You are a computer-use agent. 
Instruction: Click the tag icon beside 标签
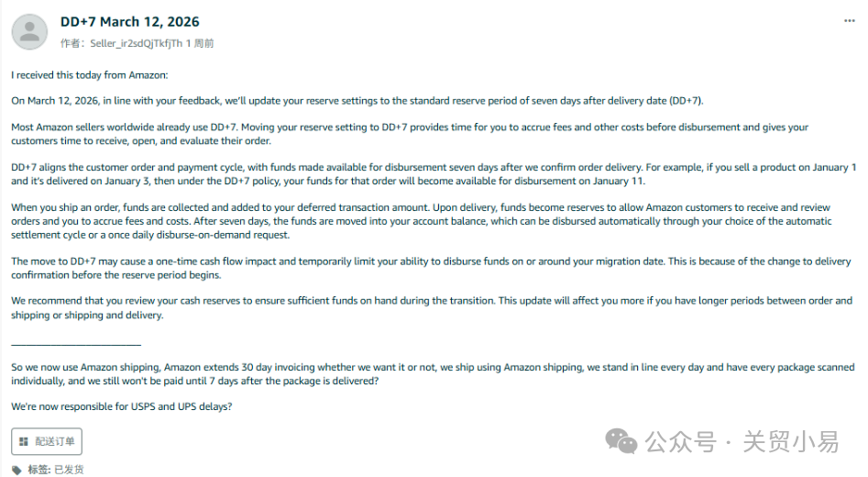click(17, 470)
